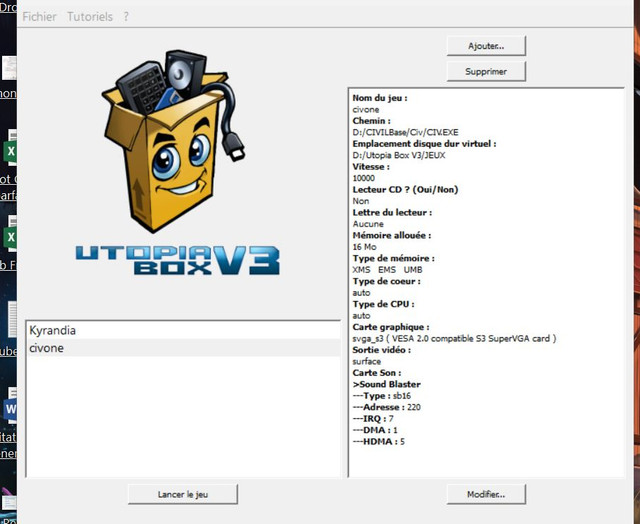Viewport: 640px width, 524px height.
Task: Click the memory value 16 Mo
Action: pyautogui.click(x=364, y=247)
